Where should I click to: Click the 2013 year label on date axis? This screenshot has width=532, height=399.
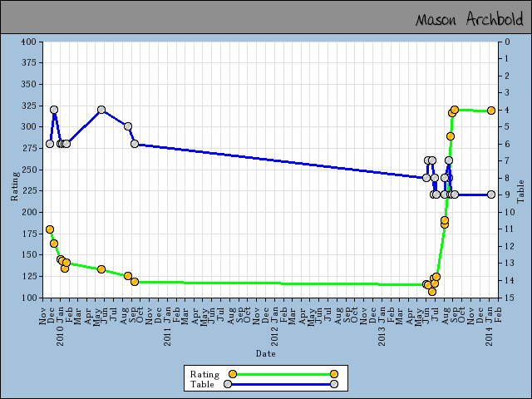tap(382, 336)
